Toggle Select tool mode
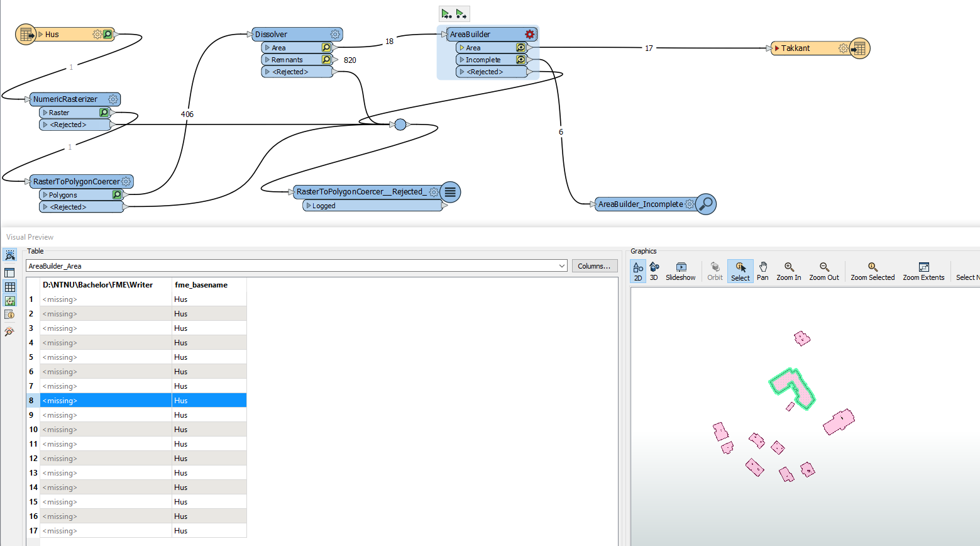Viewport: 980px width, 546px height. pyautogui.click(x=741, y=271)
